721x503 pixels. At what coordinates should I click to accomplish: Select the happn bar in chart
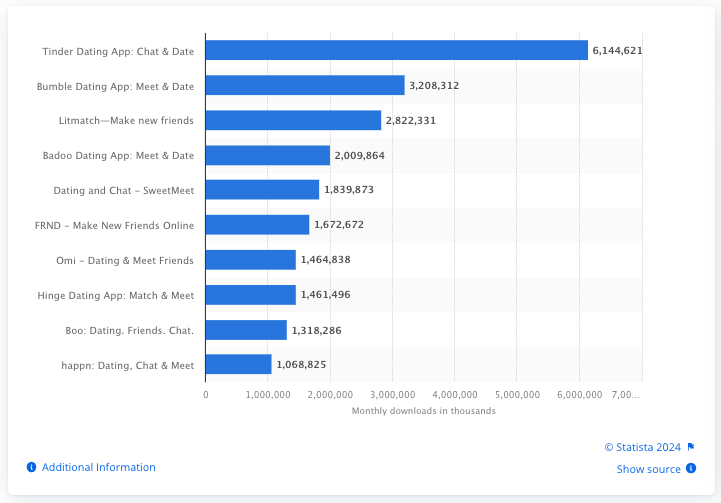[x=238, y=365]
